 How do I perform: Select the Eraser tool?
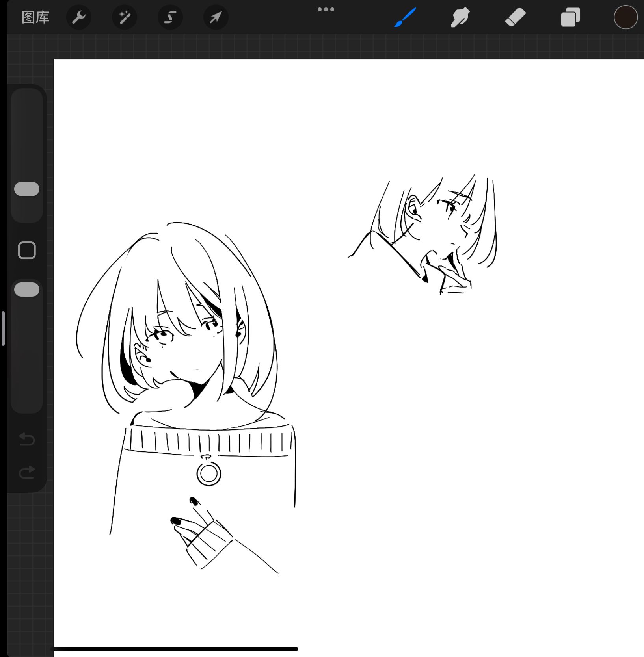tap(515, 17)
